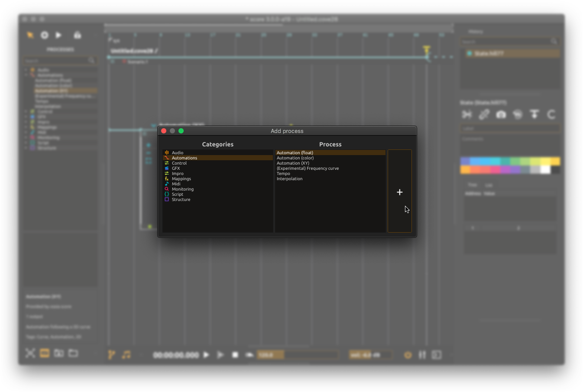Select the Script curly braces icon
Viewport: 583px width, 392px height.
[x=167, y=194]
